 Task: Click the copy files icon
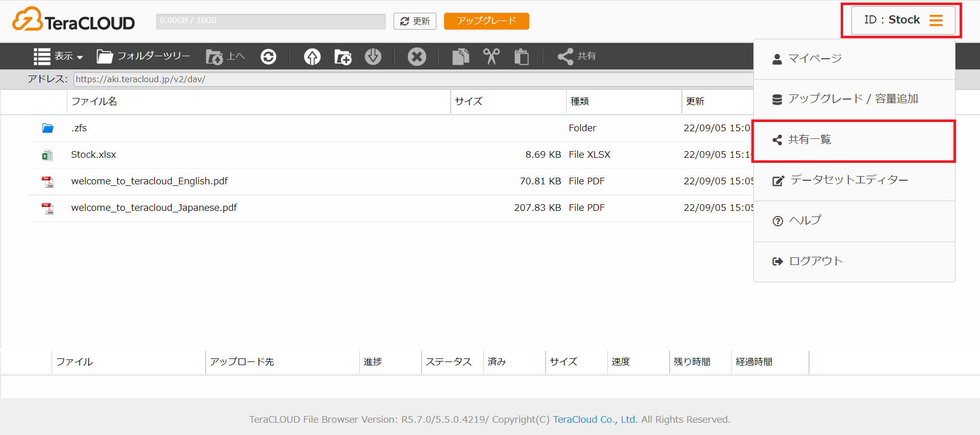pos(461,56)
